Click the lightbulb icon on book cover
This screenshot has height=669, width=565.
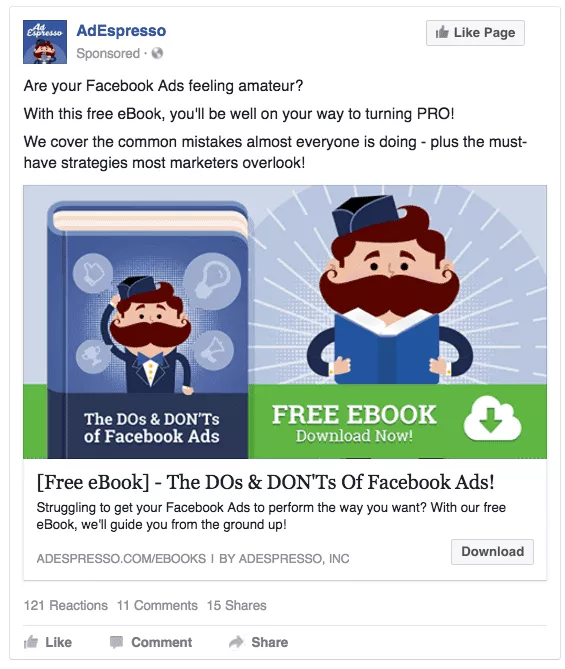(212, 281)
